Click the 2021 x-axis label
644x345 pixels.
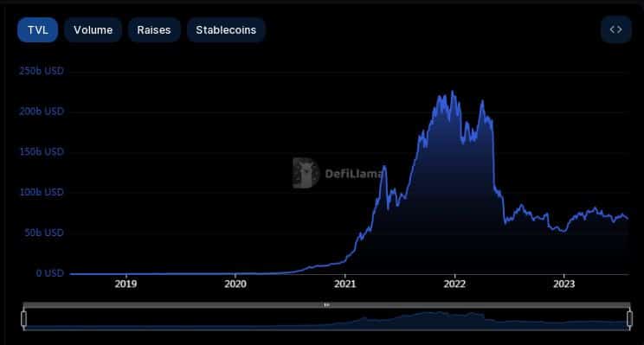[345, 284]
